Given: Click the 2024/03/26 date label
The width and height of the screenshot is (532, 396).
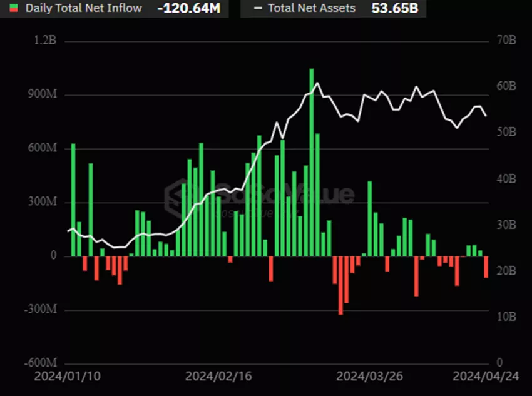Looking at the screenshot, I should 363,378.
